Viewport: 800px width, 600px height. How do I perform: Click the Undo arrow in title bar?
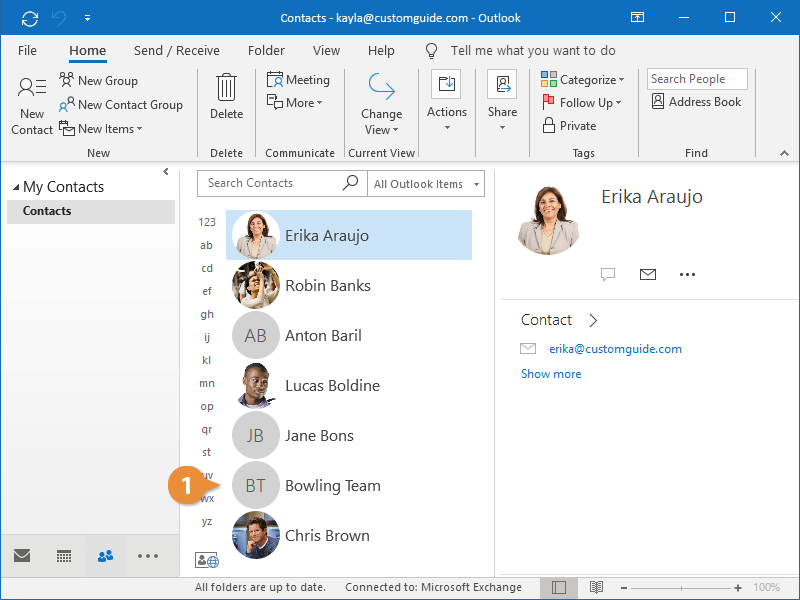tap(59, 18)
